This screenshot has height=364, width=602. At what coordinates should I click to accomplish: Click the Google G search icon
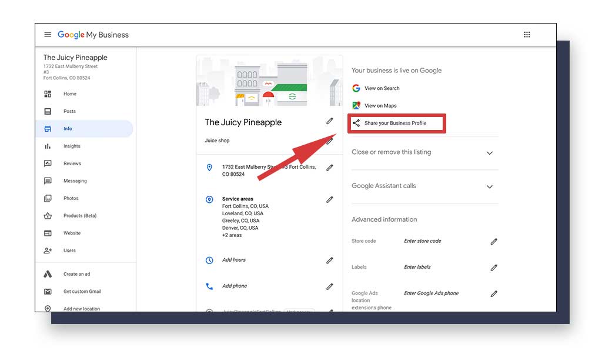coord(356,88)
